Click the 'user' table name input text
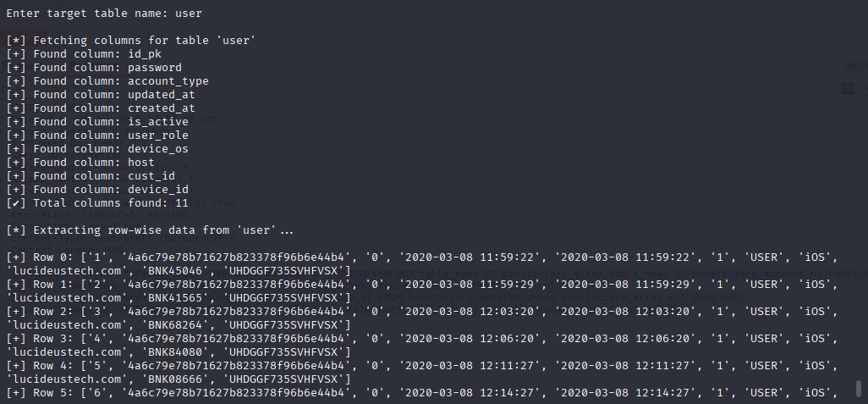This screenshot has height=404, width=868. (189, 14)
